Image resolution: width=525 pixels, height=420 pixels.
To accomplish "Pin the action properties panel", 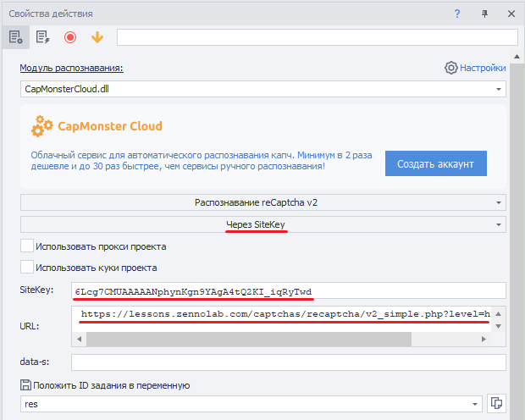I will pos(484,14).
